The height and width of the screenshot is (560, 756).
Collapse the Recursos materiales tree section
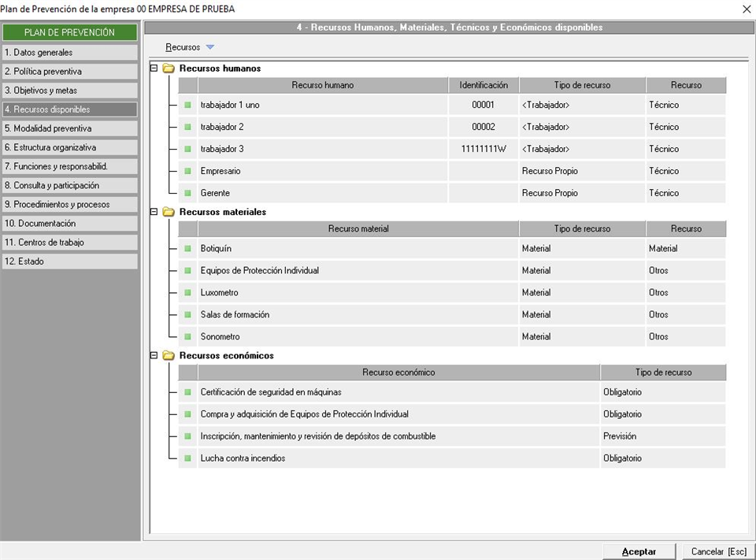[154, 212]
